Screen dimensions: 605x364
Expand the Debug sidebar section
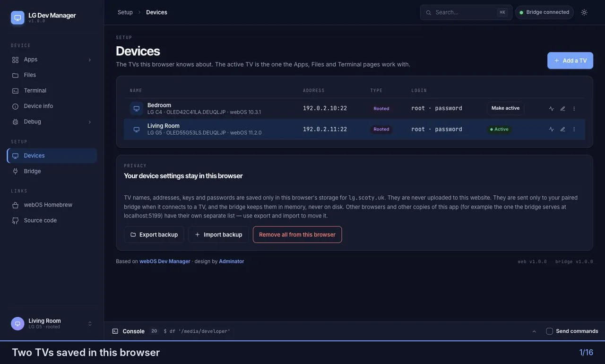[52, 121]
